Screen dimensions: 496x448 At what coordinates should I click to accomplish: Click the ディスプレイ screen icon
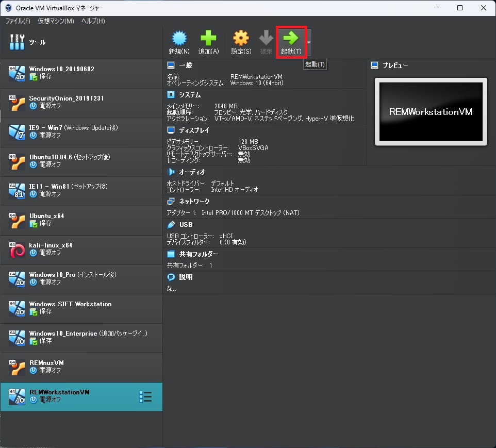click(171, 130)
